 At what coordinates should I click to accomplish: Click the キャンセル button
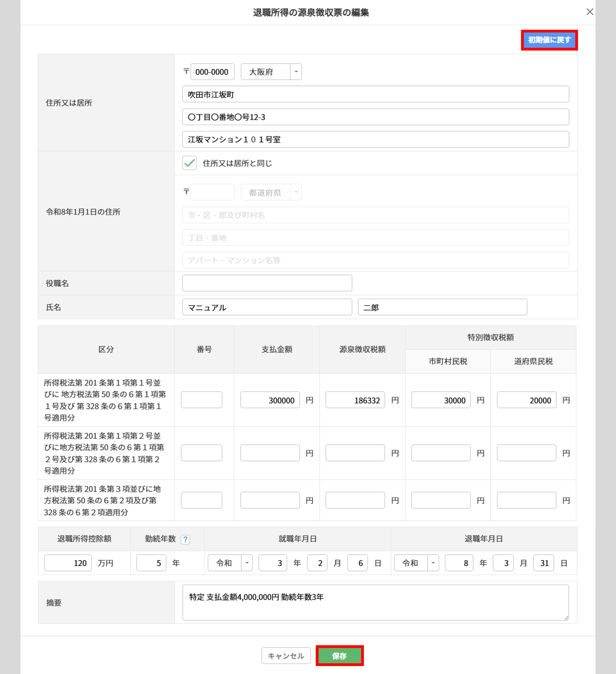pyautogui.click(x=286, y=656)
